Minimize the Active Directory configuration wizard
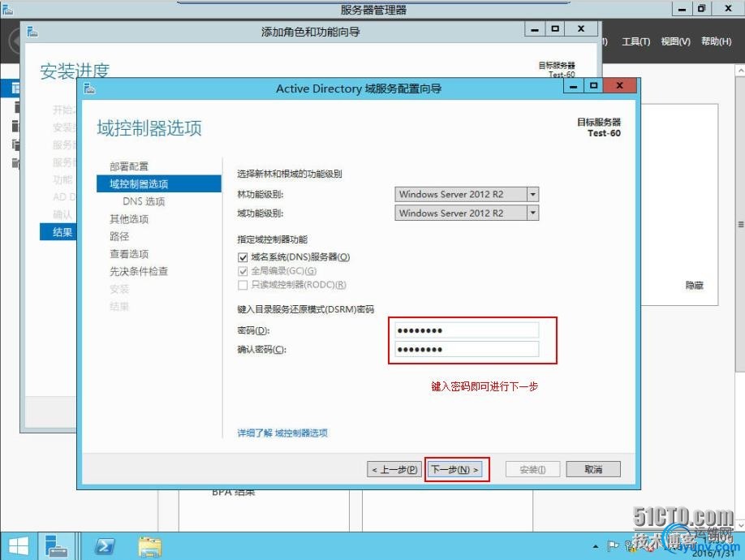Viewport: 745px width, 560px height. click(x=574, y=86)
